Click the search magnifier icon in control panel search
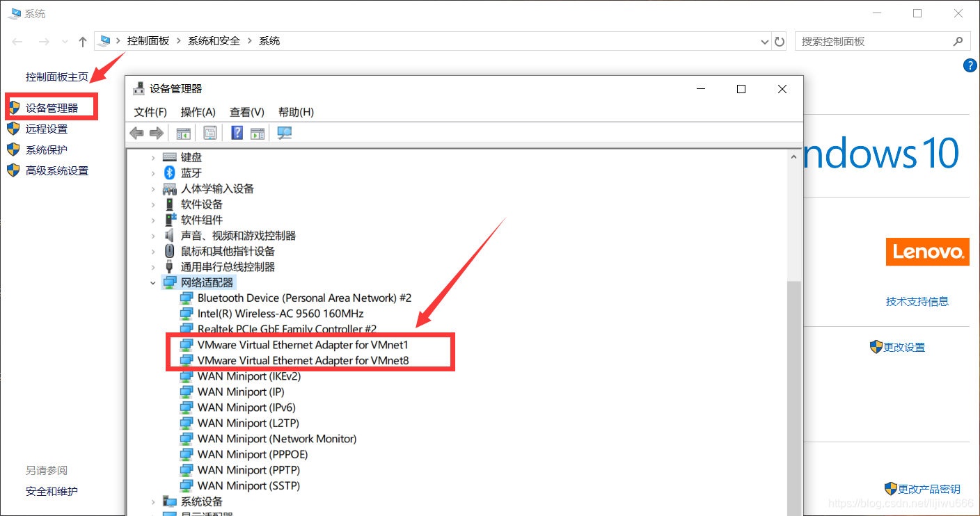Image resolution: width=980 pixels, height=516 pixels. coord(958,41)
